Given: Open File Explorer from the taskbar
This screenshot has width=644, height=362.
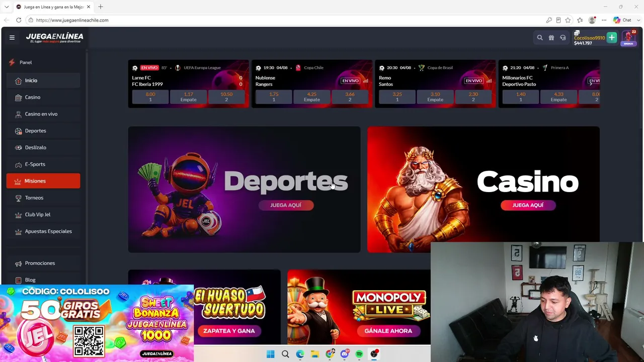Looking at the screenshot, I should (x=315, y=354).
